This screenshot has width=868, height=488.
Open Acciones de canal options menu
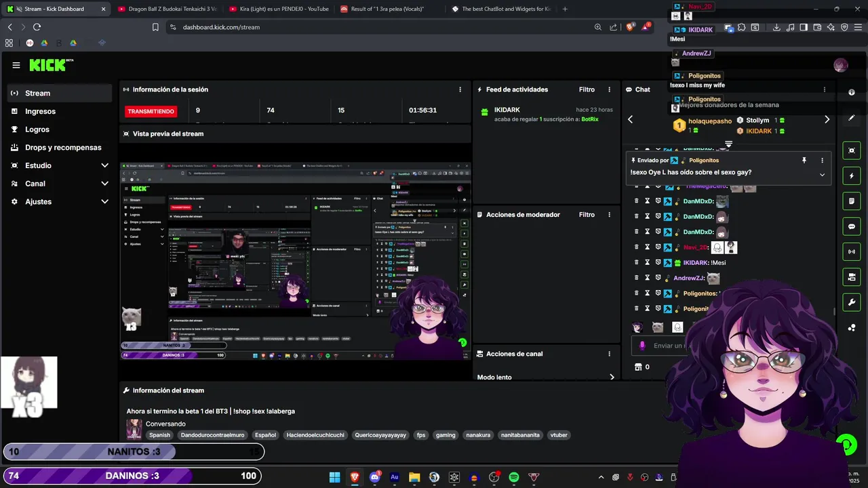(x=609, y=354)
